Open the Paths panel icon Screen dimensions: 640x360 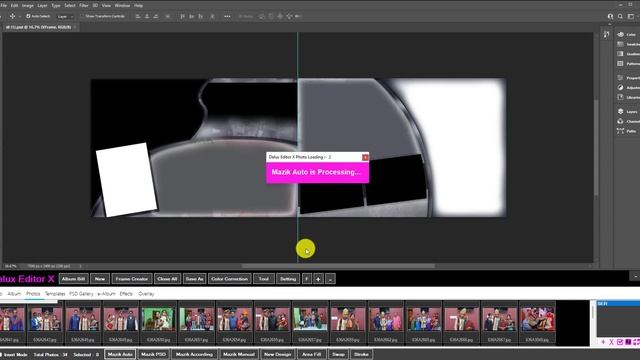click(x=620, y=131)
